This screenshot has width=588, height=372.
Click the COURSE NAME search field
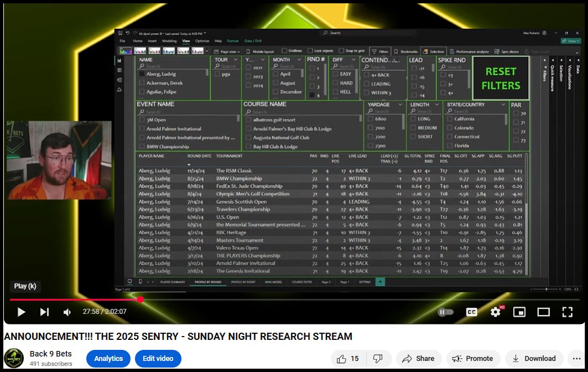click(302, 112)
